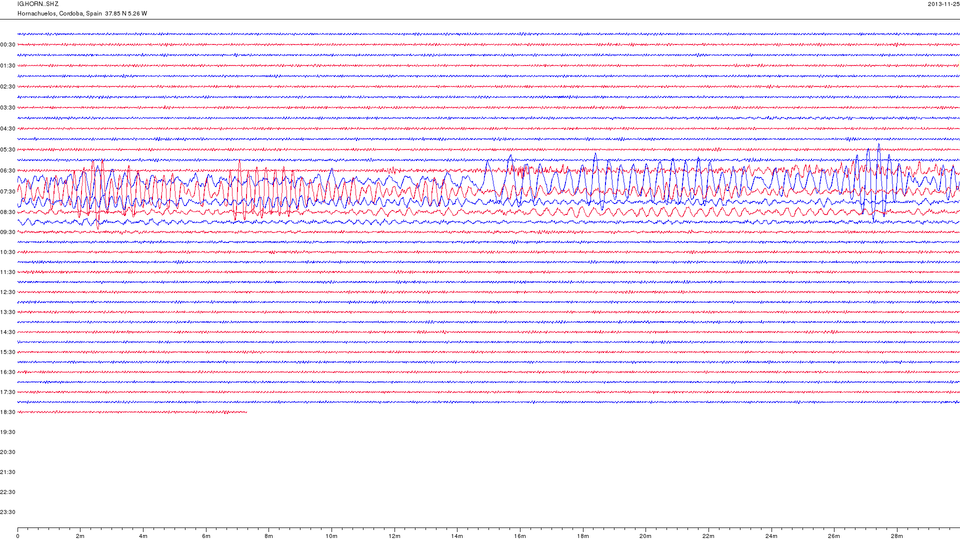Click the 2013-11-25 date label
This screenshot has width=960, height=540.
coord(943,4)
